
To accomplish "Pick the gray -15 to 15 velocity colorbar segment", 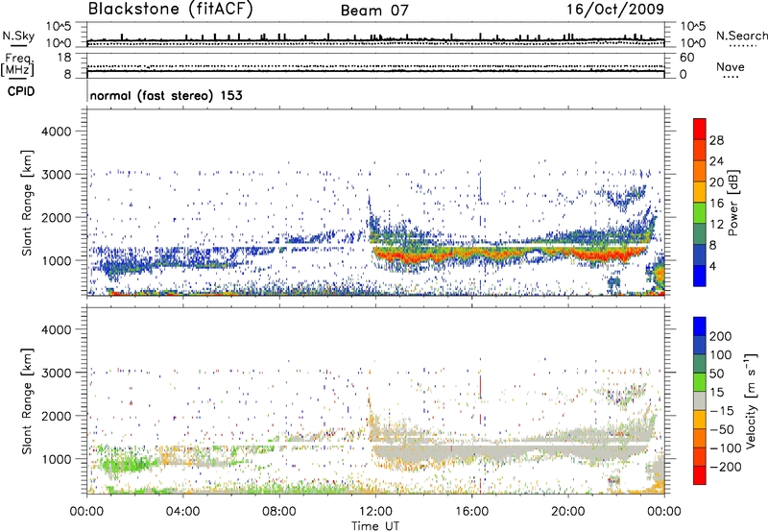I will click(x=700, y=400).
